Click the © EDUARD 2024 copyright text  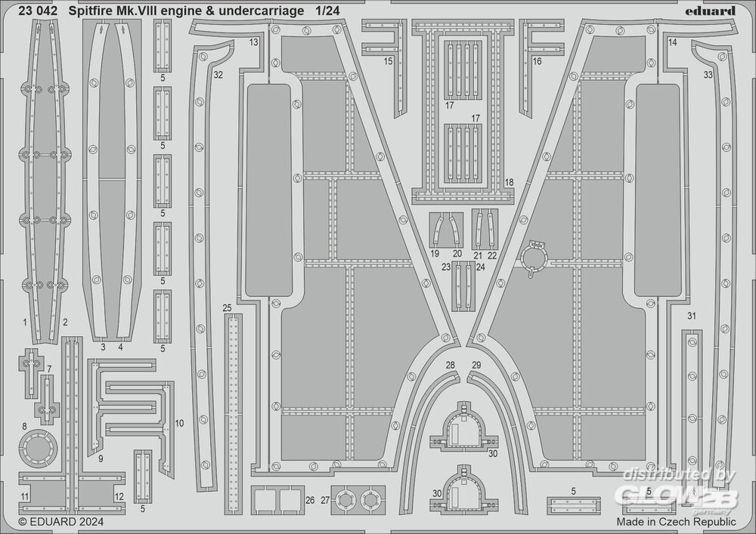click(x=60, y=521)
